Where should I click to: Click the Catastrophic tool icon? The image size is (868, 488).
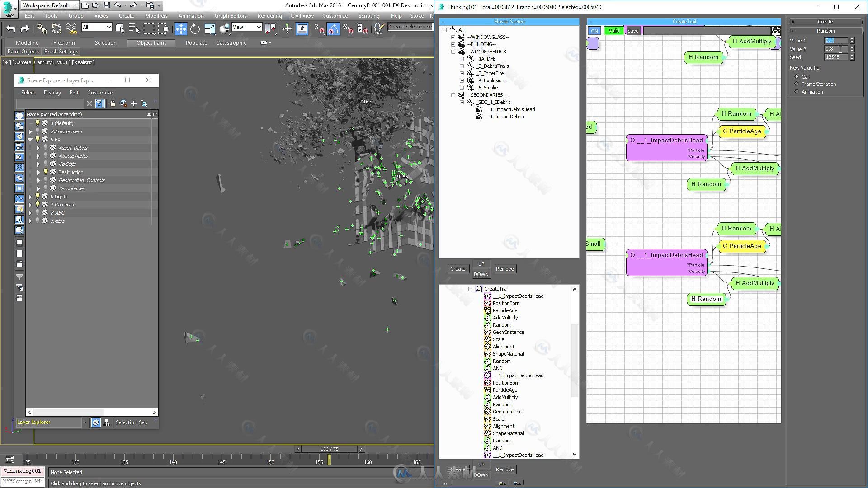(264, 43)
